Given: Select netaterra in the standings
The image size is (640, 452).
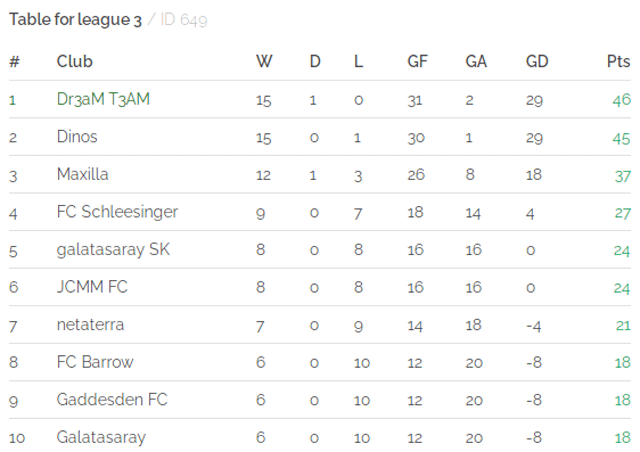Looking at the screenshot, I should pyautogui.click(x=90, y=325).
